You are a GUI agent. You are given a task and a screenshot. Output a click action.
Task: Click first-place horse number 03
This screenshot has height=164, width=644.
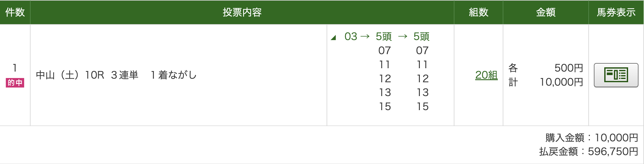351,37
